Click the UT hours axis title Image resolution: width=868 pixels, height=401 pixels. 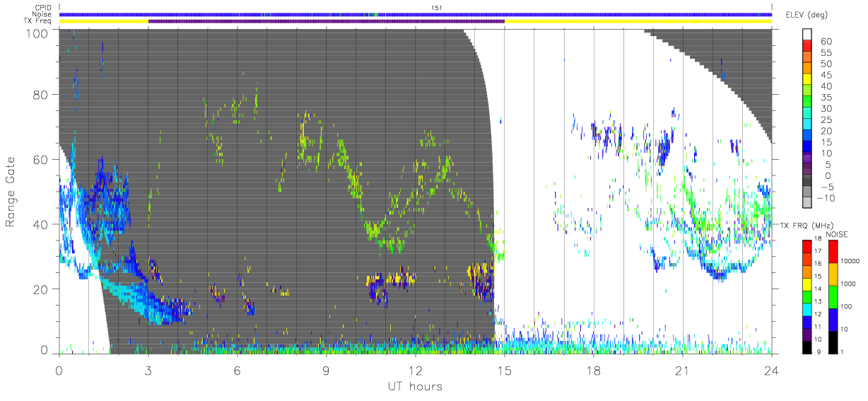(415, 386)
